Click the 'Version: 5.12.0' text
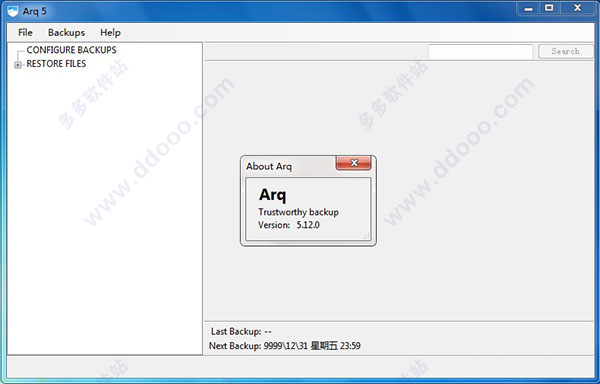 click(289, 225)
